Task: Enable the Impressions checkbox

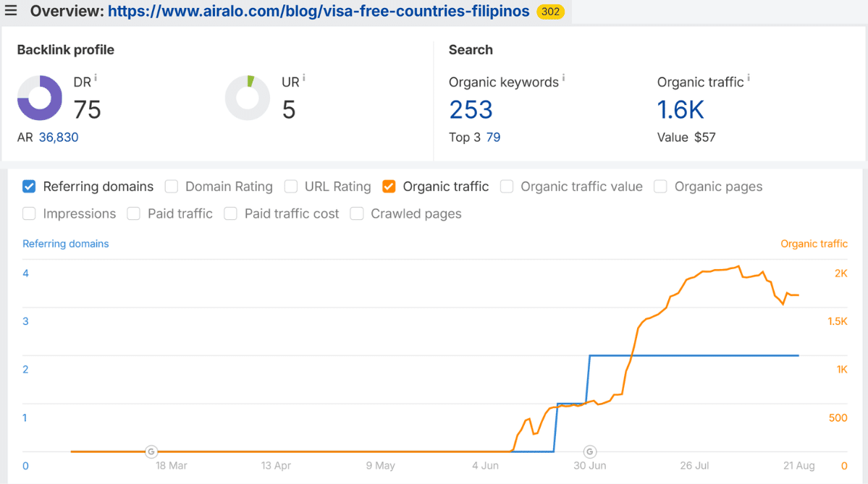Action: [29, 213]
